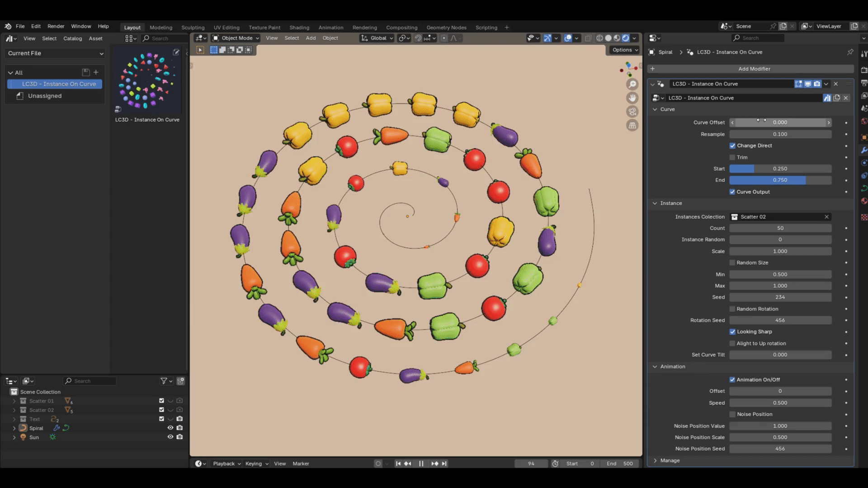Image resolution: width=868 pixels, height=488 pixels.
Task: Pause animation playback
Action: pyautogui.click(x=421, y=464)
